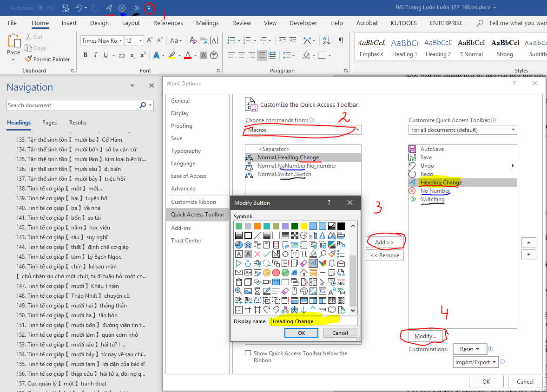
Task: Click the Display name text field
Action: [314, 321]
